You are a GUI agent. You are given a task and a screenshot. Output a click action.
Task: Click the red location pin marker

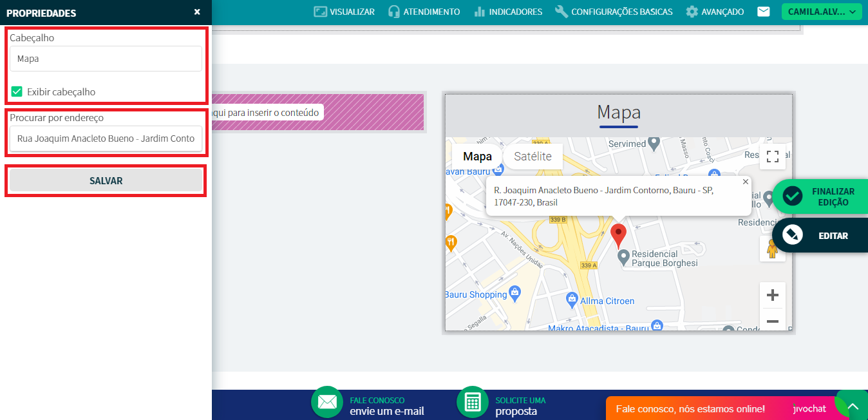click(618, 235)
